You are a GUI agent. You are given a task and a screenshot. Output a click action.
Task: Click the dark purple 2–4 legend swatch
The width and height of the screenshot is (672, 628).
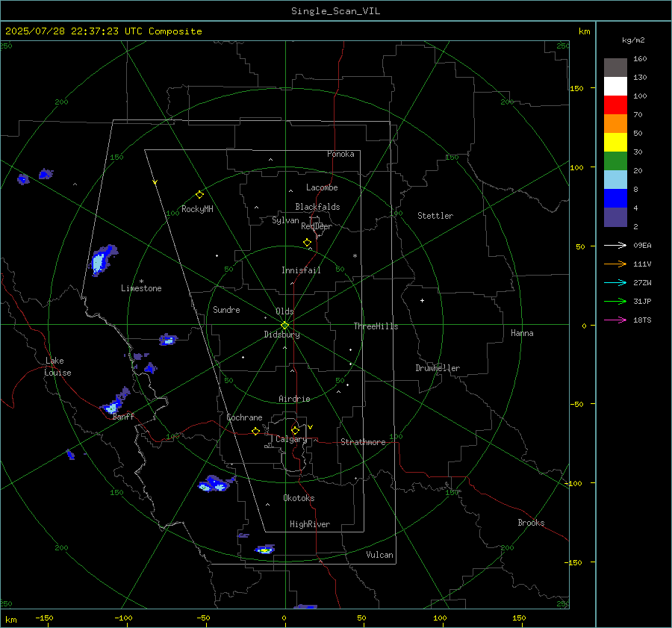pos(615,217)
